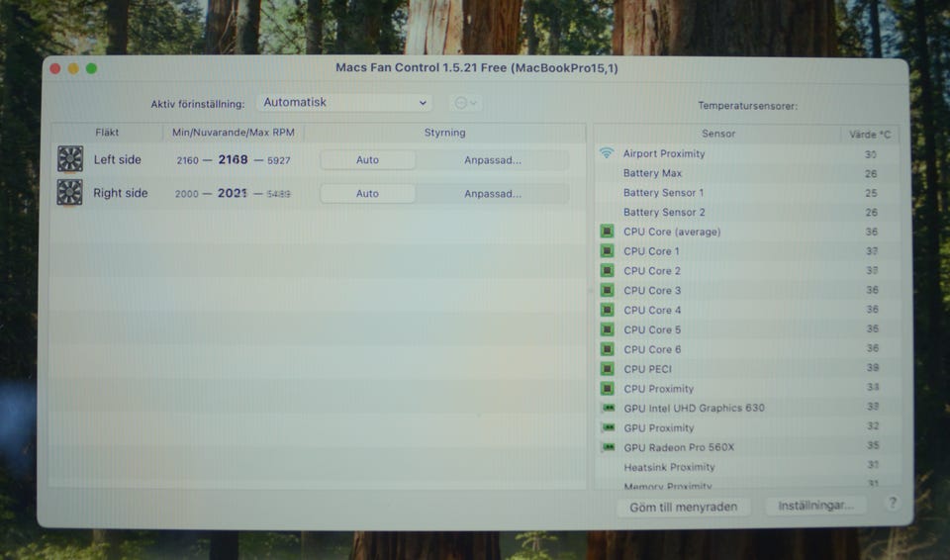
Task: Set Right side fan to Auto
Action: (x=368, y=193)
